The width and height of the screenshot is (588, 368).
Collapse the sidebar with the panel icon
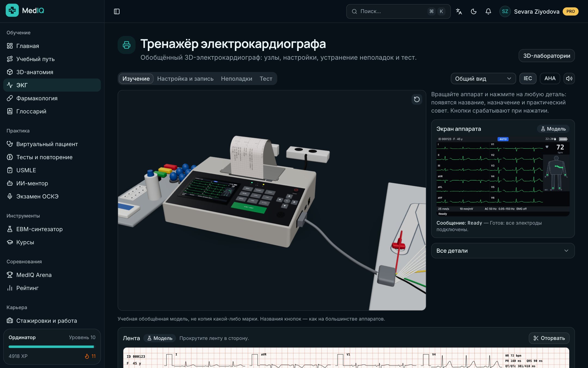(x=117, y=11)
